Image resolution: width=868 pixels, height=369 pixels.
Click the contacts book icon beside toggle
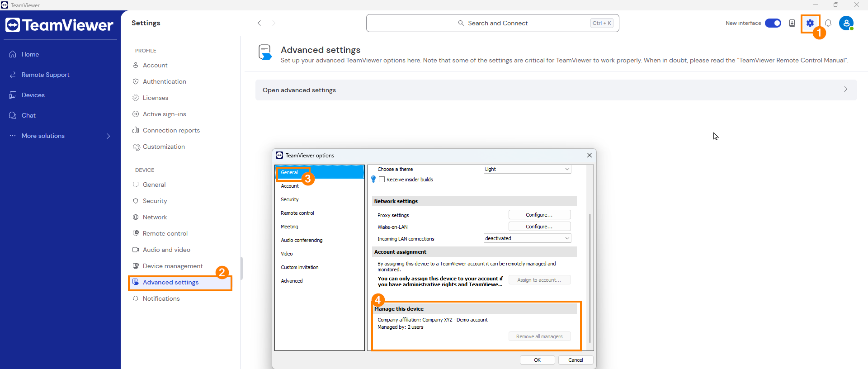[792, 23]
